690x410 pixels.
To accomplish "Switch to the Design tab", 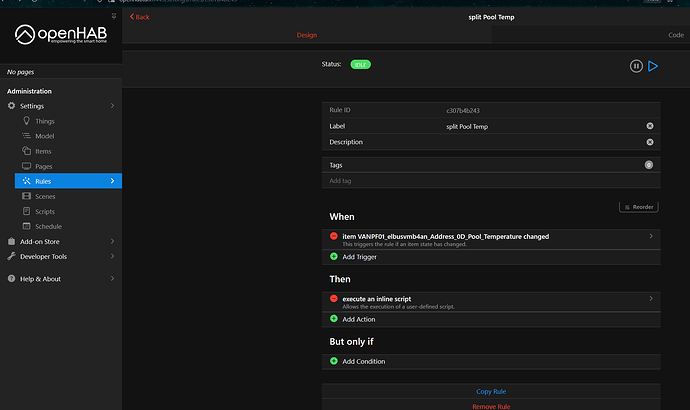I will (x=307, y=35).
